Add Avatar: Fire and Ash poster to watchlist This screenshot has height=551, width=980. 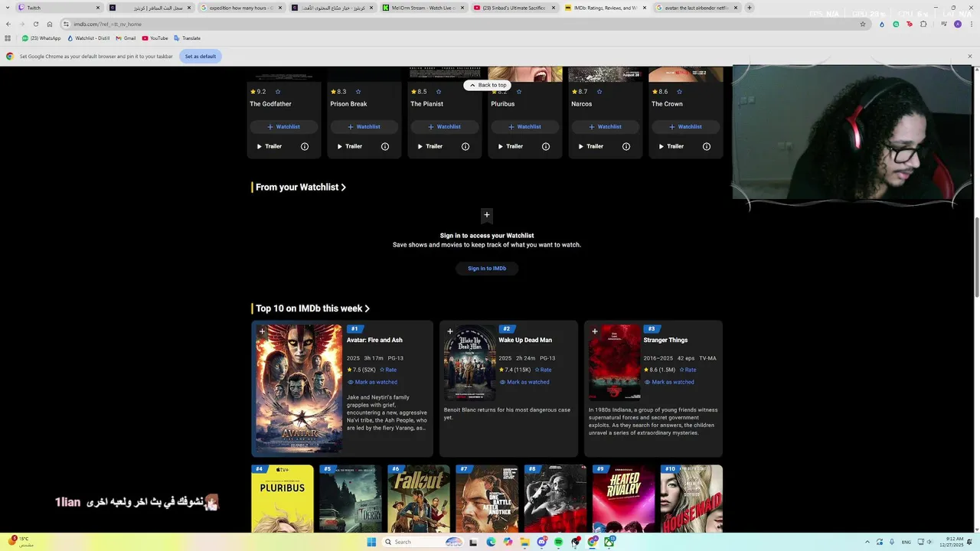pyautogui.click(x=262, y=331)
